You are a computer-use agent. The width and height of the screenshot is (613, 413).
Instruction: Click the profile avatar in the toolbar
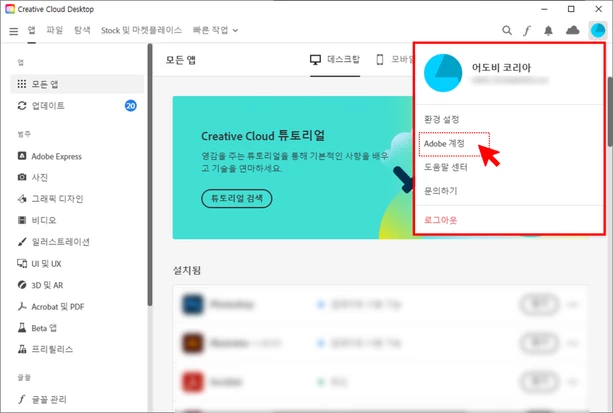coord(598,30)
